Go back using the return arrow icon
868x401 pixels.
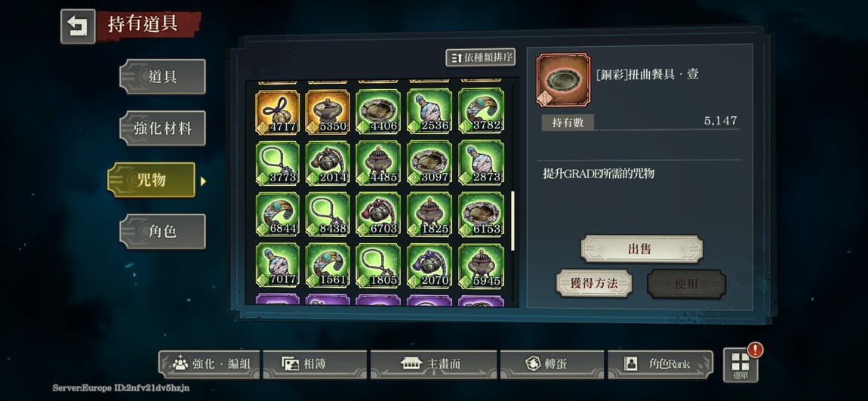click(x=78, y=26)
